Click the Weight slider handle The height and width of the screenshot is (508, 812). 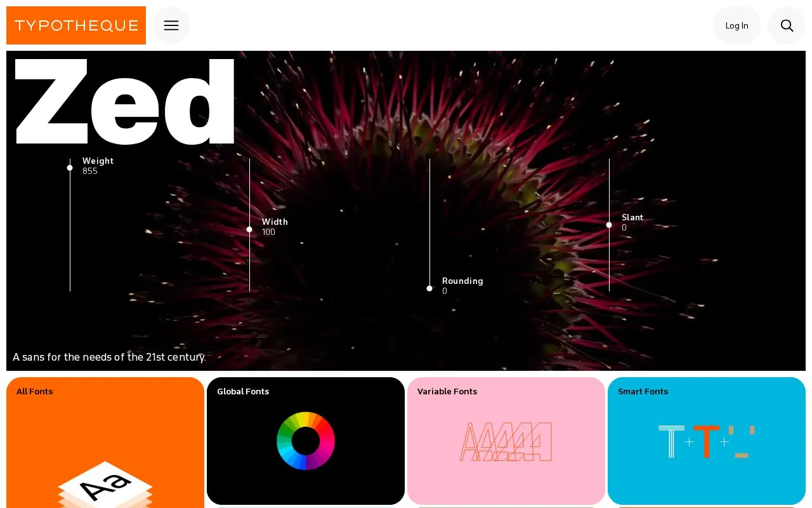(x=70, y=168)
